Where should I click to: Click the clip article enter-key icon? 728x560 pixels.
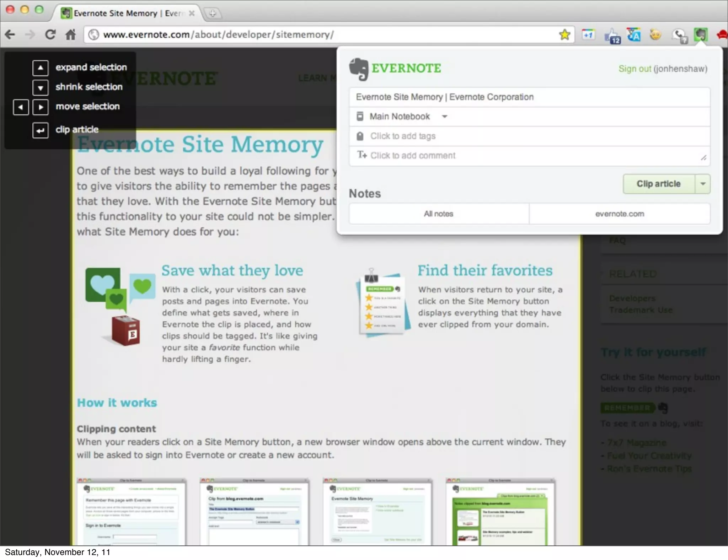point(41,130)
